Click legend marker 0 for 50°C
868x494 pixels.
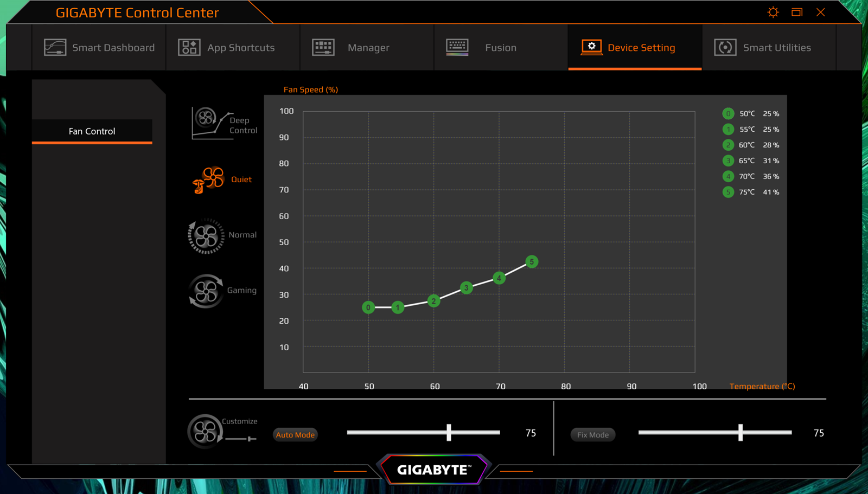click(728, 114)
